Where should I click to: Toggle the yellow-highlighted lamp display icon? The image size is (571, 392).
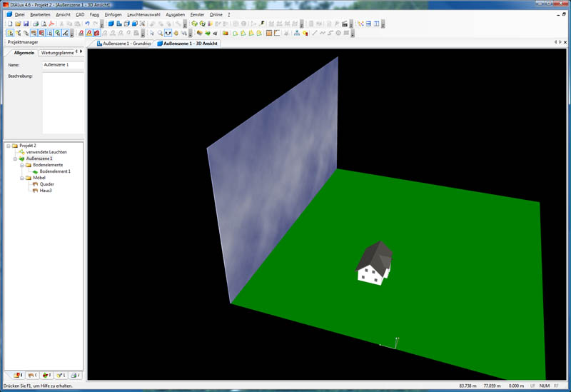click(89, 33)
